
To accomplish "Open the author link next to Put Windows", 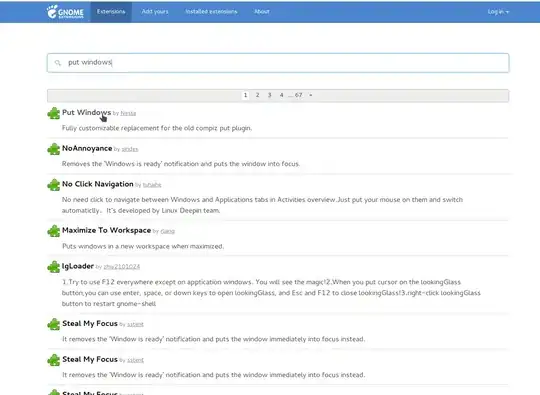I will click(128, 113).
